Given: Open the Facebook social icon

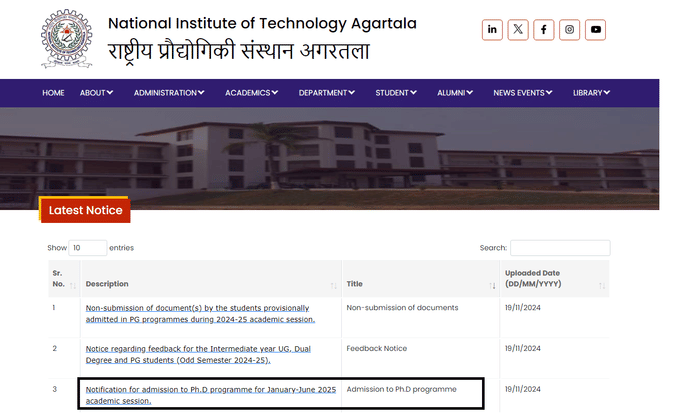Looking at the screenshot, I should pyautogui.click(x=543, y=29).
